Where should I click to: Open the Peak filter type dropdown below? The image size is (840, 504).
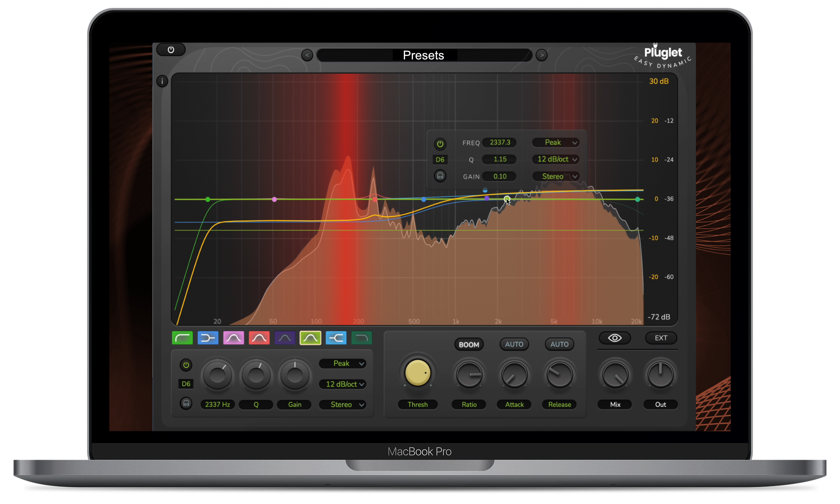pos(343,364)
